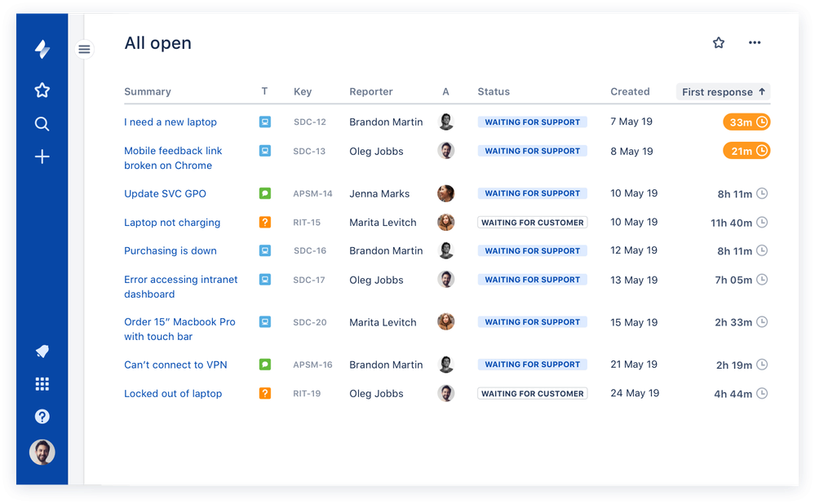
Task: Click assignee avatar on APSM-14 row
Action: [x=446, y=193]
